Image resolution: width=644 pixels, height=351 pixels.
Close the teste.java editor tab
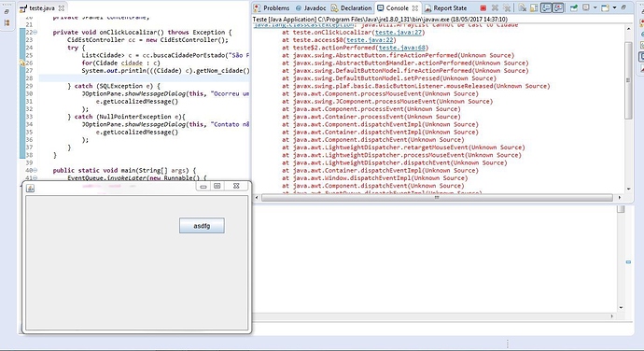(62, 7)
